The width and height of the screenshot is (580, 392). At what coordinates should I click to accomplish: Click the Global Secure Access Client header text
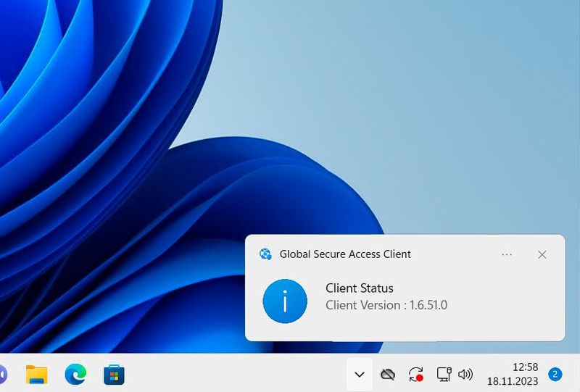click(x=345, y=254)
